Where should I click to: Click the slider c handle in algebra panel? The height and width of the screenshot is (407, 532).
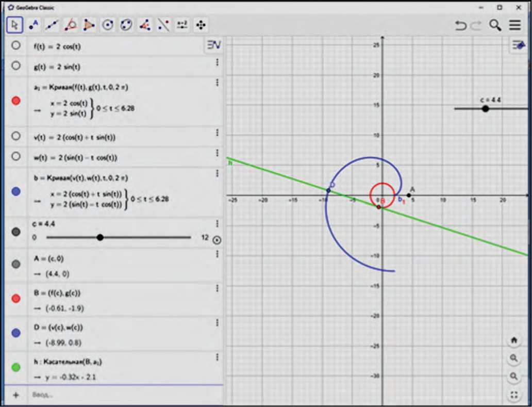(100, 238)
